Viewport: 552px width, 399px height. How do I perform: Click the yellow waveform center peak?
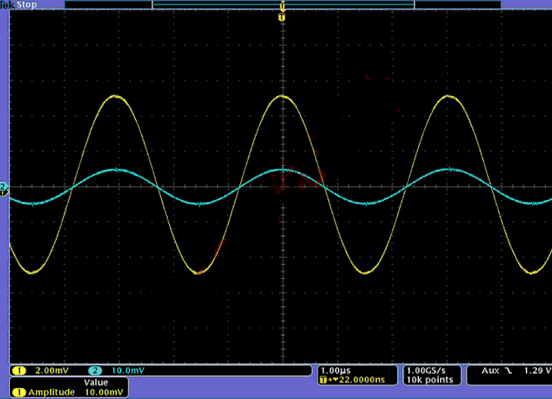(x=283, y=96)
